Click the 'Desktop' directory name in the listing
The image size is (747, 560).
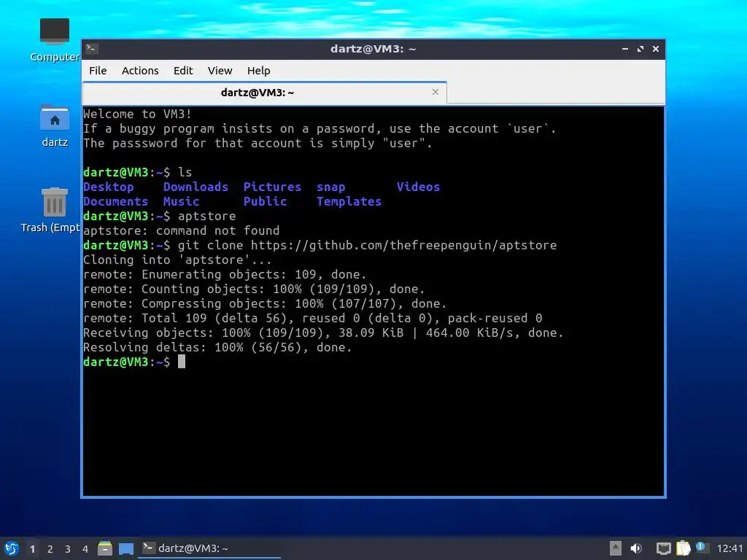tap(109, 187)
